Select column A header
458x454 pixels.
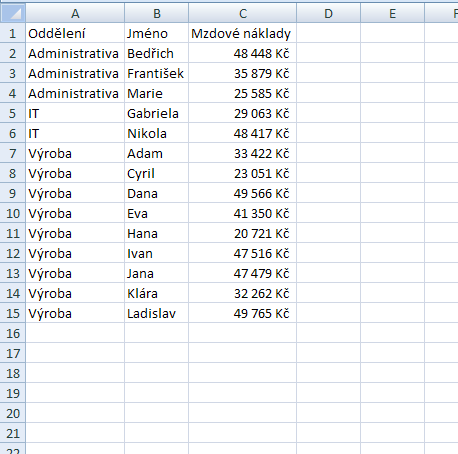pos(75,13)
